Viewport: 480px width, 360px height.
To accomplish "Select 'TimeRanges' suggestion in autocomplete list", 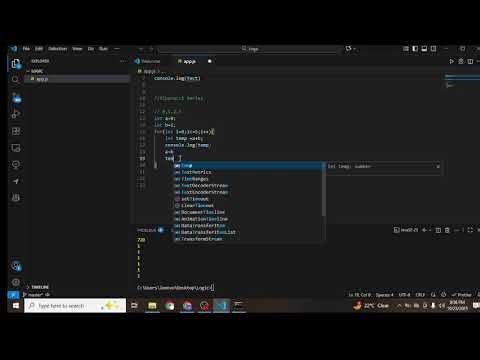I will [x=248, y=179].
